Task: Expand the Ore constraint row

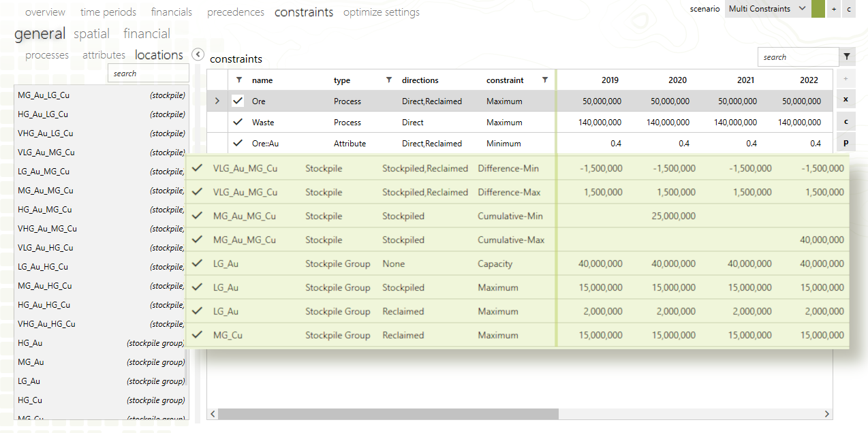Action: (x=217, y=101)
